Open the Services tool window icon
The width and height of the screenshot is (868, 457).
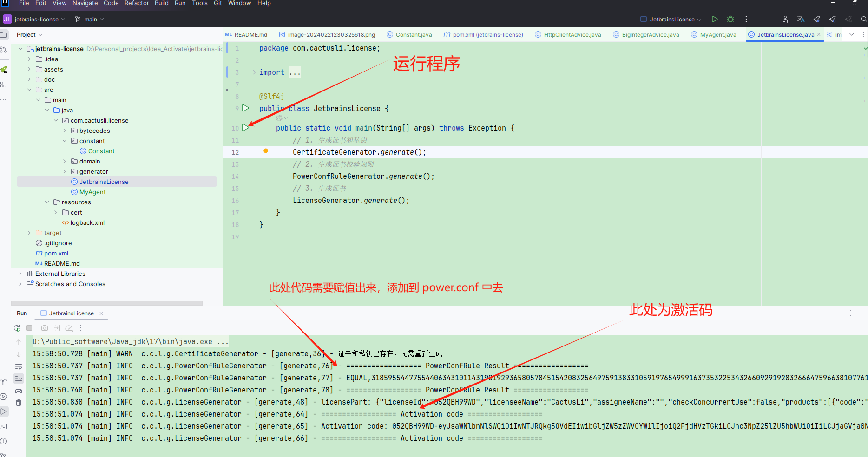[3, 397]
